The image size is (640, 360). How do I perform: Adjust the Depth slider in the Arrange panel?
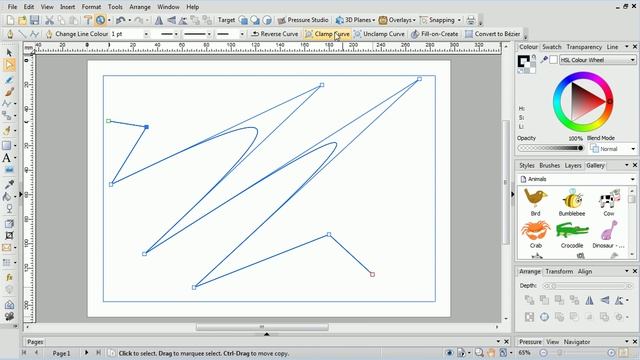pos(588,286)
